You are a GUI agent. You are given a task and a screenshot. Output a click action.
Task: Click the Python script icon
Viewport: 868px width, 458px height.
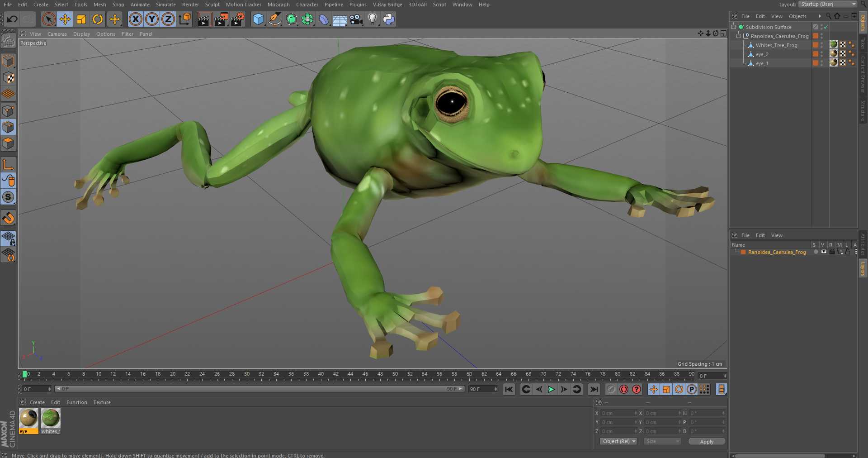point(388,19)
